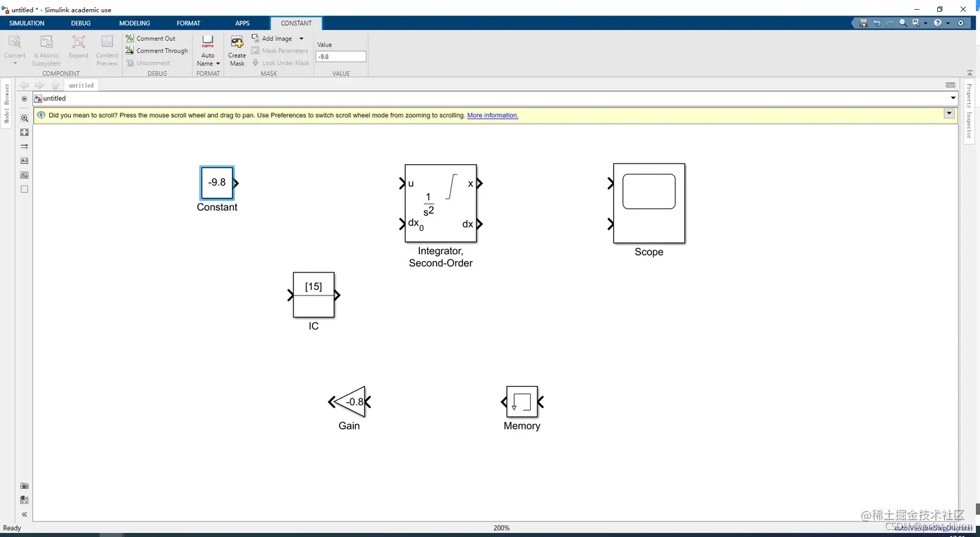Screen dimensions: 980x537
Task: Select the Gain block
Action: coord(350,402)
